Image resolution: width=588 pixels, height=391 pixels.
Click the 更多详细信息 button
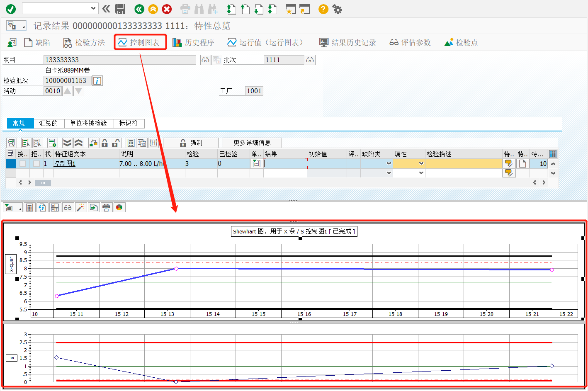click(252, 142)
